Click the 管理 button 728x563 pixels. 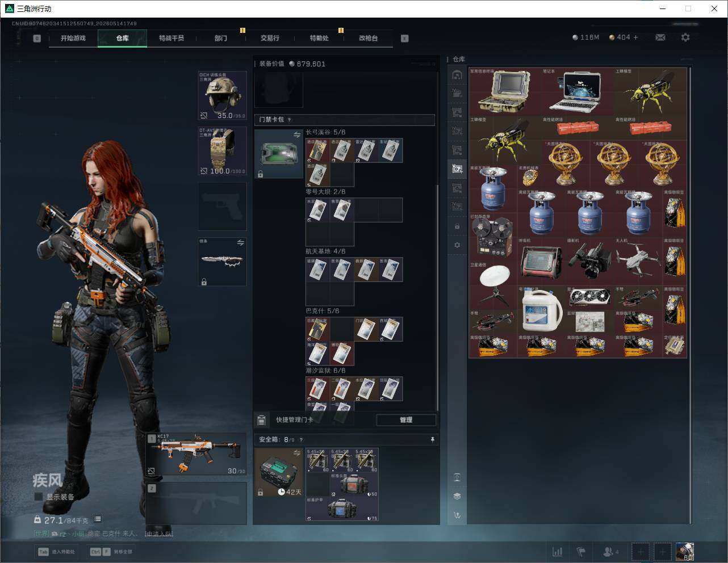[x=406, y=420]
